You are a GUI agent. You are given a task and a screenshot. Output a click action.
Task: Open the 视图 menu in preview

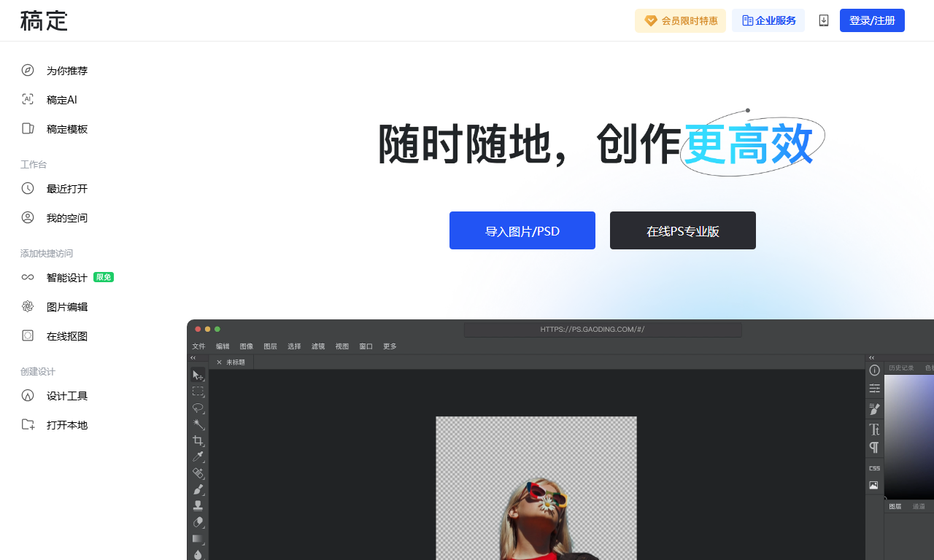point(342,346)
